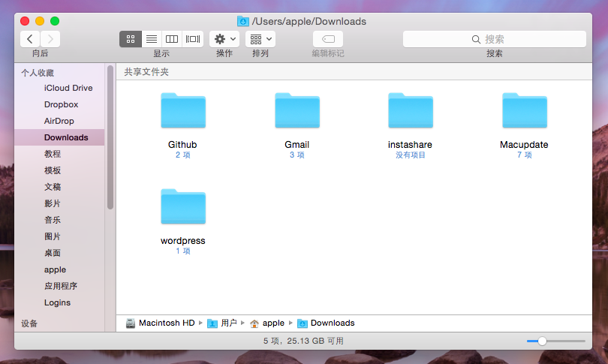Click in the search field

[495, 39]
